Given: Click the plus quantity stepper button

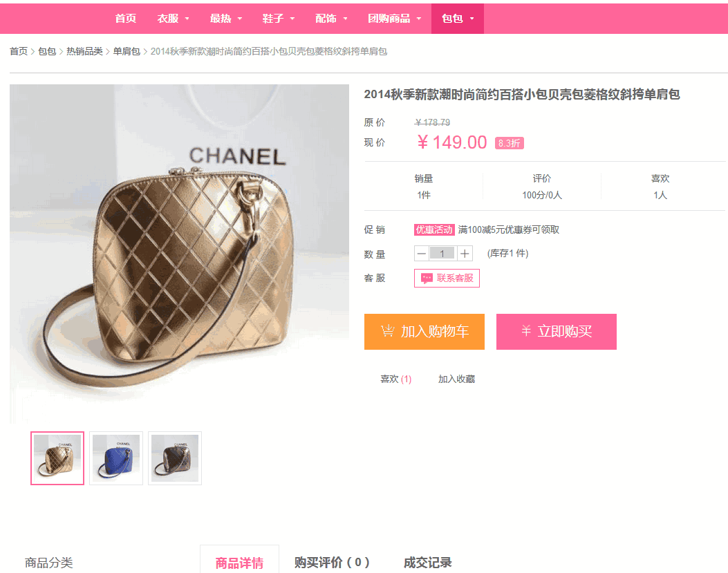Looking at the screenshot, I should pos(465,254).
